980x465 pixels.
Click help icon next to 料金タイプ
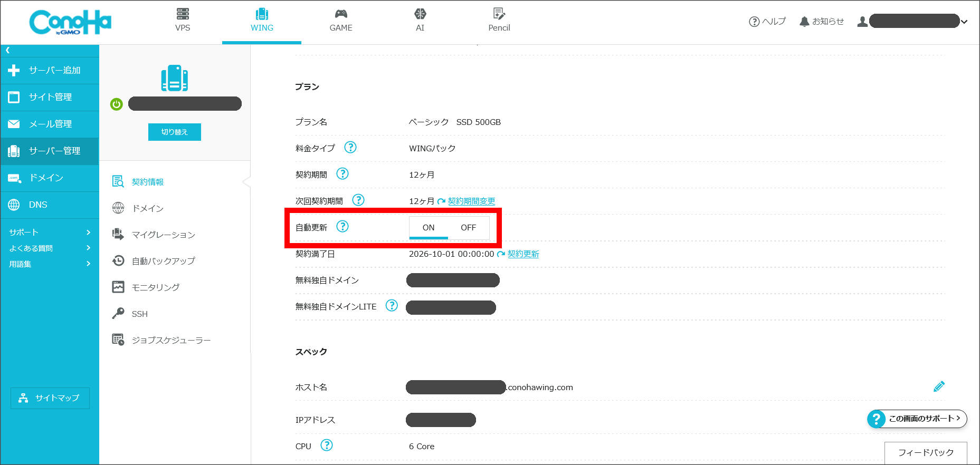tap(350, 147)
